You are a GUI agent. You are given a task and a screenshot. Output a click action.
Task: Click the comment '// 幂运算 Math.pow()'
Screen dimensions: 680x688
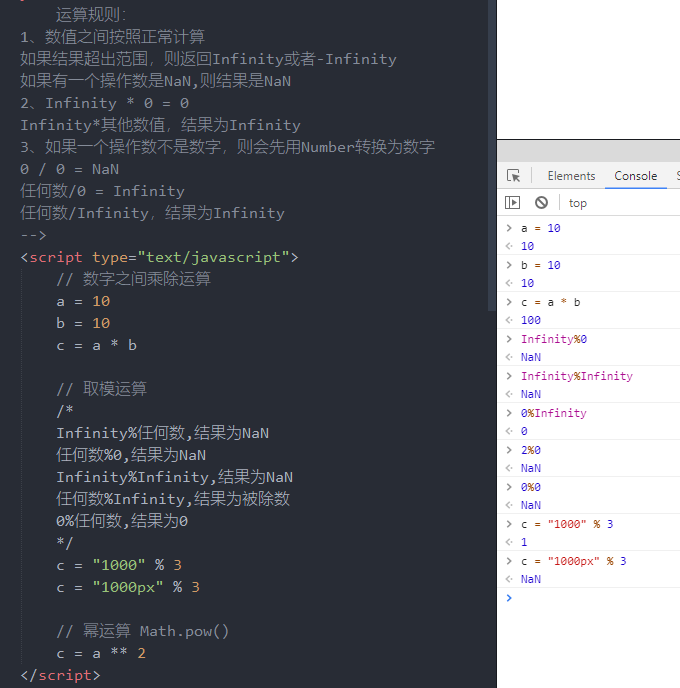pos(143,631)
